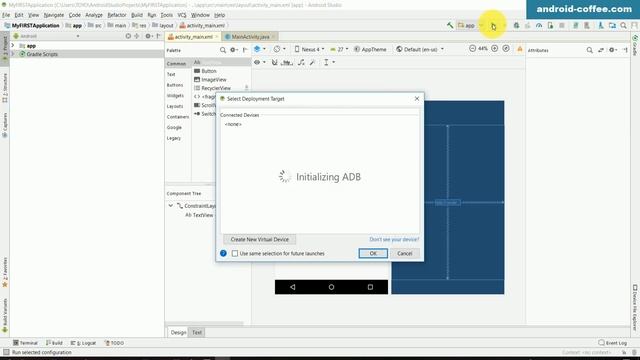Open the Logcat tool window
The image size is (640, 360).
(84, 343)
